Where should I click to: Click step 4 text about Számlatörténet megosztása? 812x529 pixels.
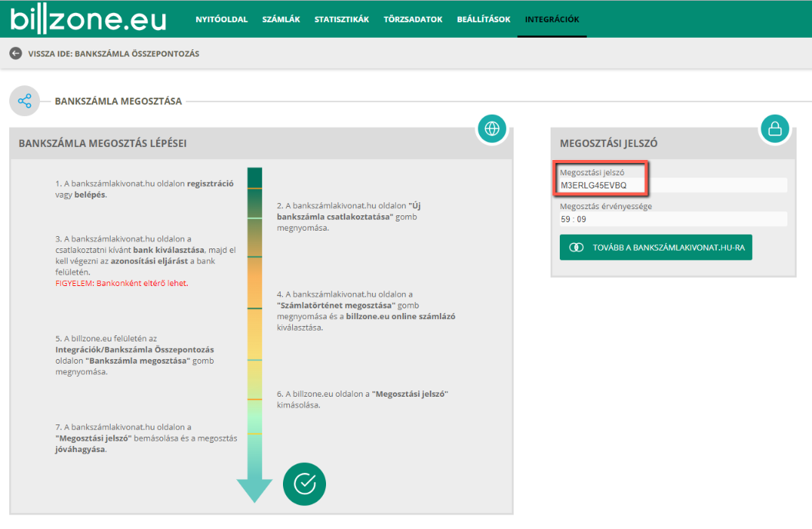[x=366, y=311]
